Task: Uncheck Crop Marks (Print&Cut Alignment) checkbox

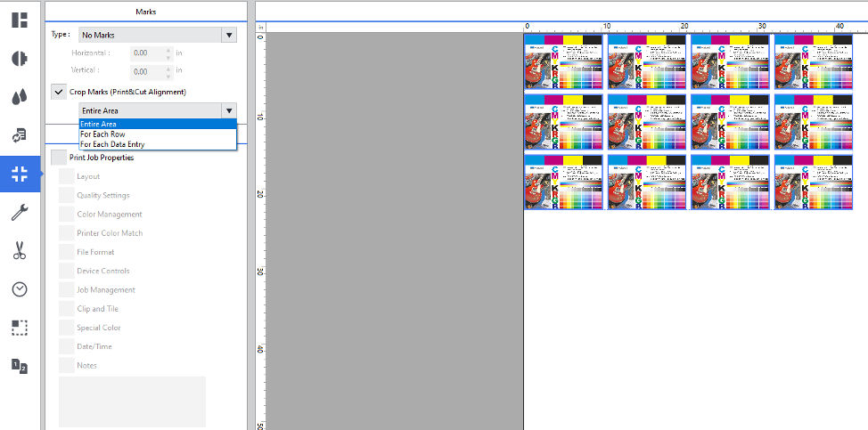Action: (x=59, y=92)
